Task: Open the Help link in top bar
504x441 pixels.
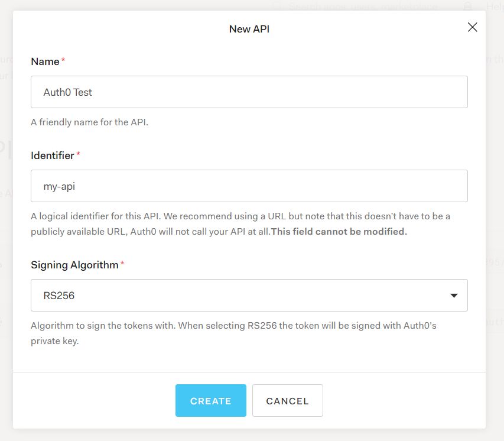Action: tap(493, 7)
